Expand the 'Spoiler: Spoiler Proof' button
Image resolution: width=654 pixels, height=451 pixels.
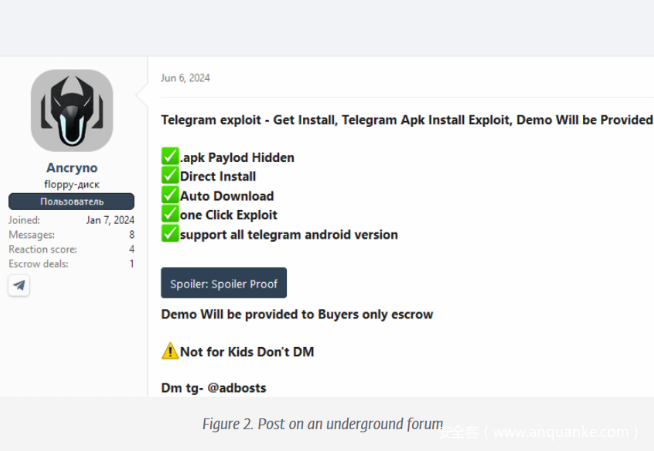click(x=224, y=283)
